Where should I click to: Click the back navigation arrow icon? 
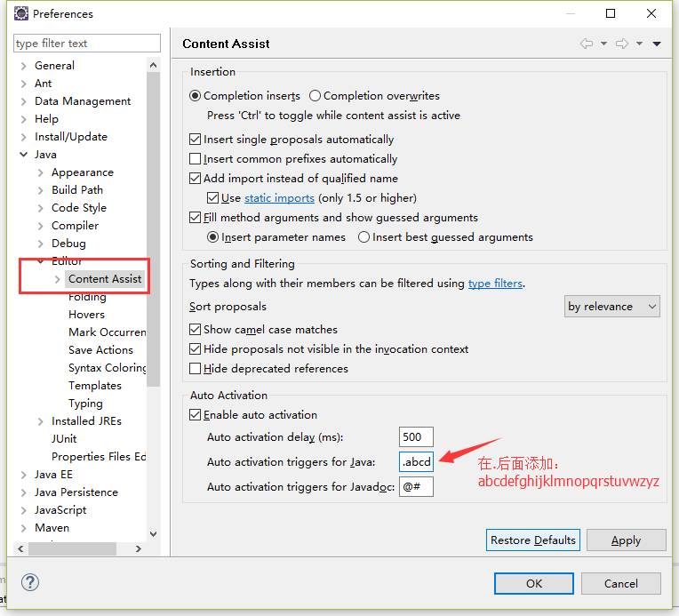click(587, 44)
